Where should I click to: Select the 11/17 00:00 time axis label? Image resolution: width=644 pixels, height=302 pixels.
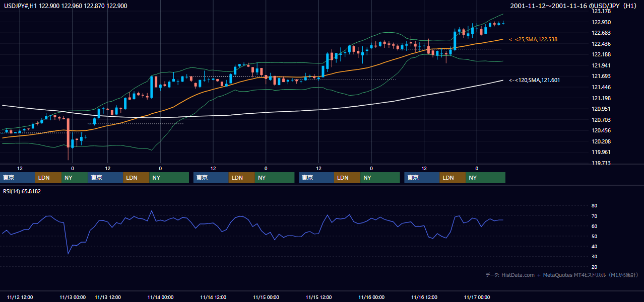pos(477,297)
